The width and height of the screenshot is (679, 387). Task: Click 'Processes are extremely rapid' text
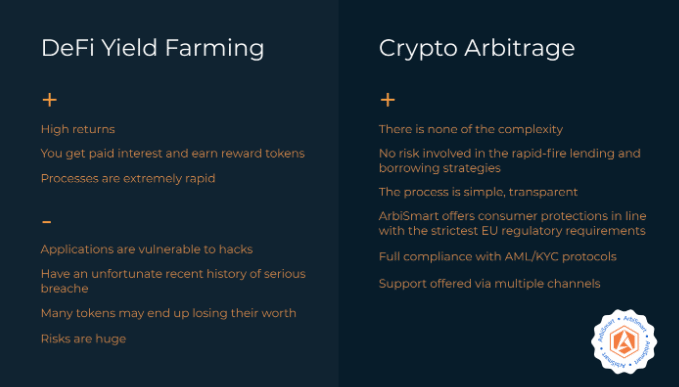click(128, 178)
